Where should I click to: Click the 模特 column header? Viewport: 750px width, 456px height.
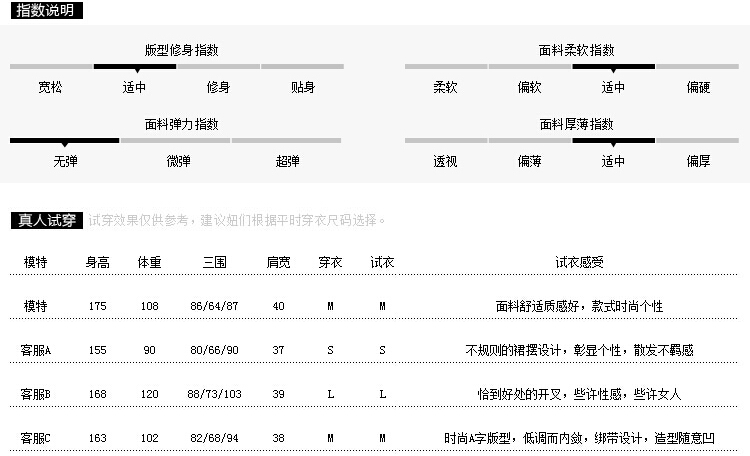click(x=35, y=262)
